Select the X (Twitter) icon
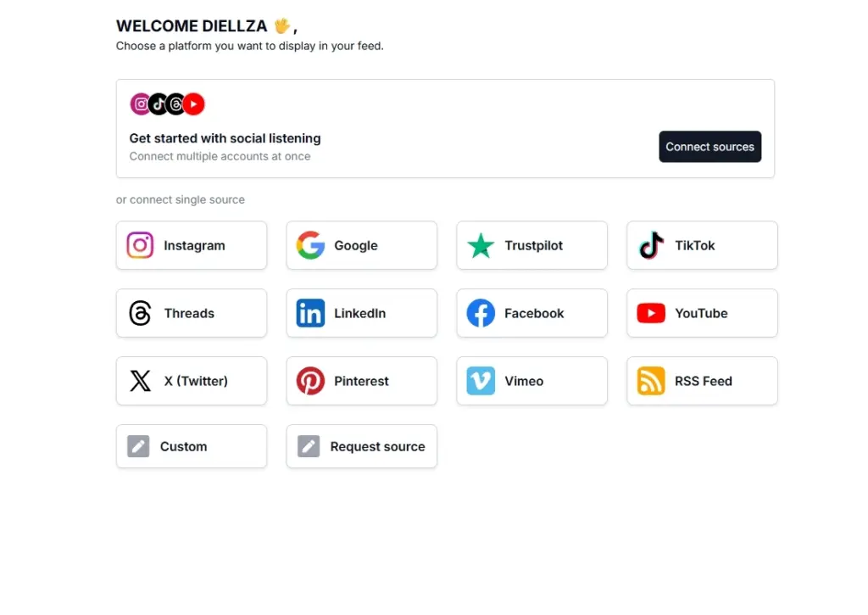 [139, 381]
